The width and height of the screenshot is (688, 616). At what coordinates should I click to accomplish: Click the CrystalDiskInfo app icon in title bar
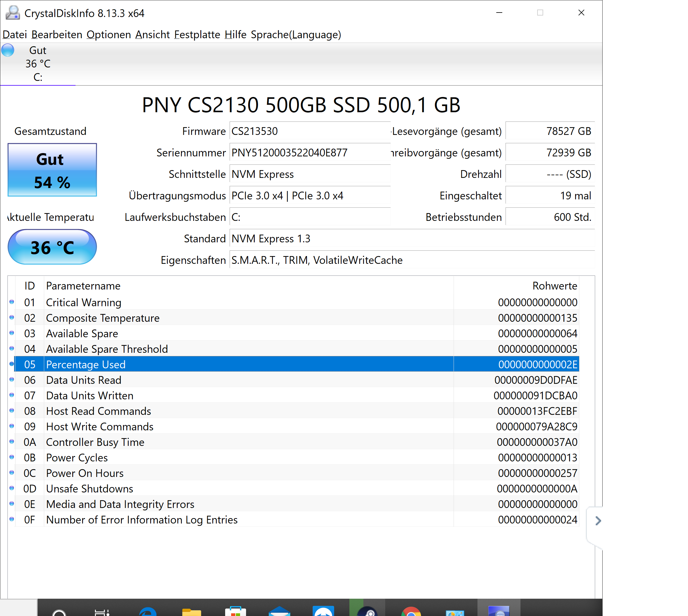coord(13,13)
